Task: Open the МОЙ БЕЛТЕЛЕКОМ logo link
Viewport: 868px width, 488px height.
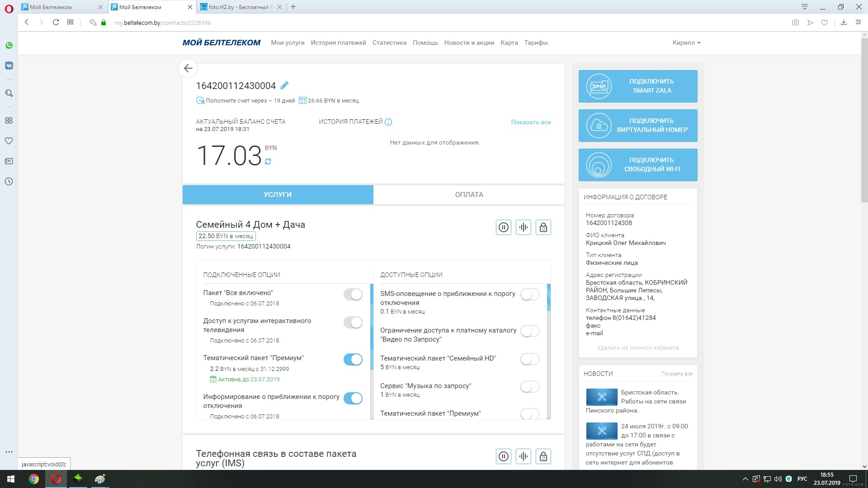Action: [x=222, y=42]
